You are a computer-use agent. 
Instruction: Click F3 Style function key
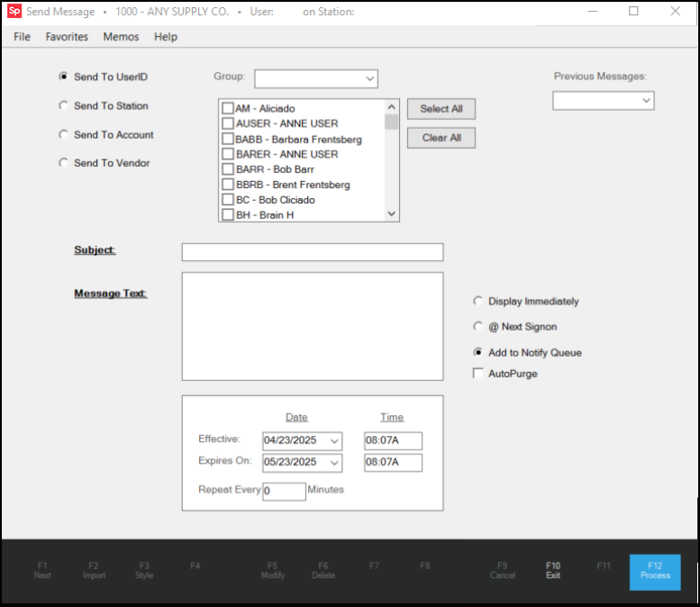(x=144, y=571)
